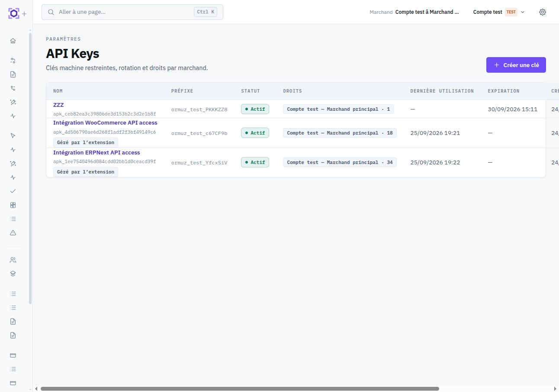
Task: Click the magnifier icon in the search box
Action: click(x=51, y=12)
